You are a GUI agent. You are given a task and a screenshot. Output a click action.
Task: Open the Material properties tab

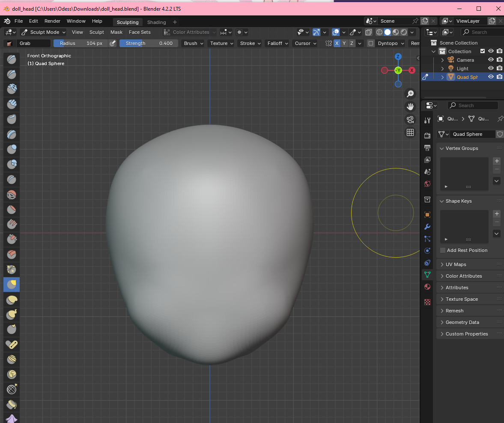pyautogui.click(x=427, y=287)
